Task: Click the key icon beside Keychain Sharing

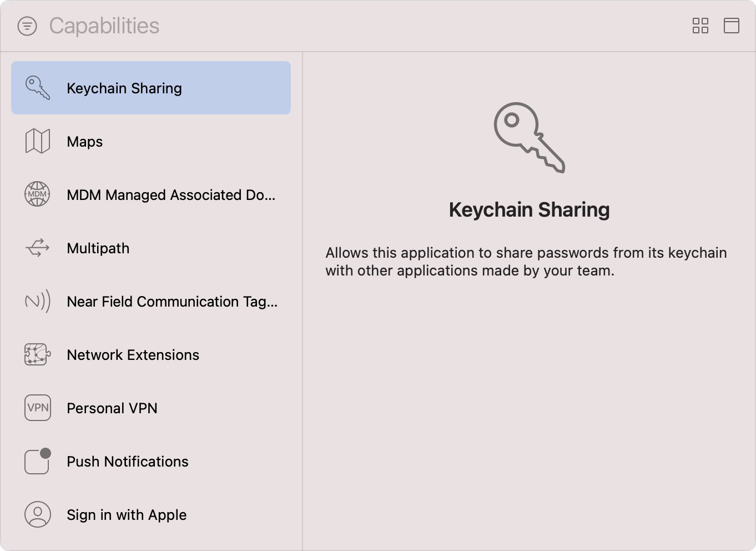Action: coord(37,88)
